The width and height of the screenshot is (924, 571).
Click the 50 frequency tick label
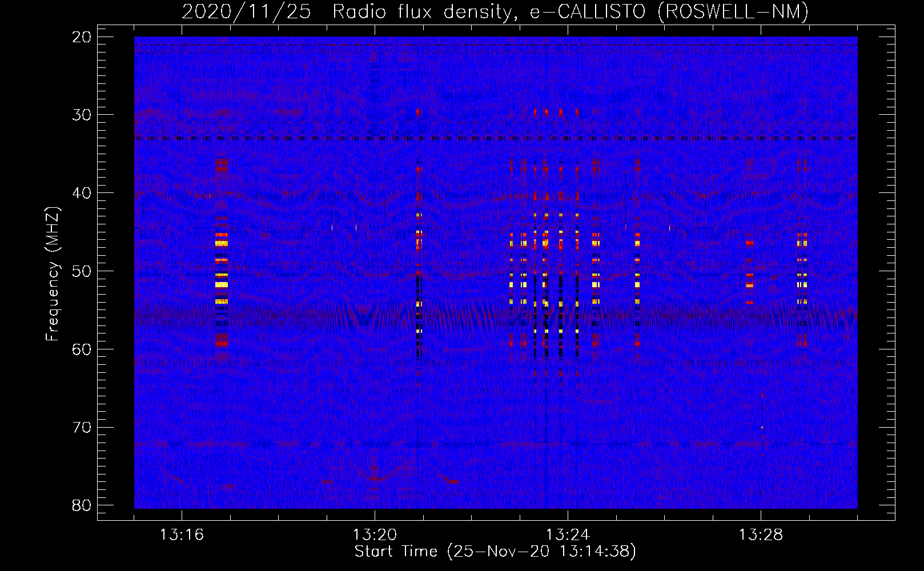[x=82, y=271]
